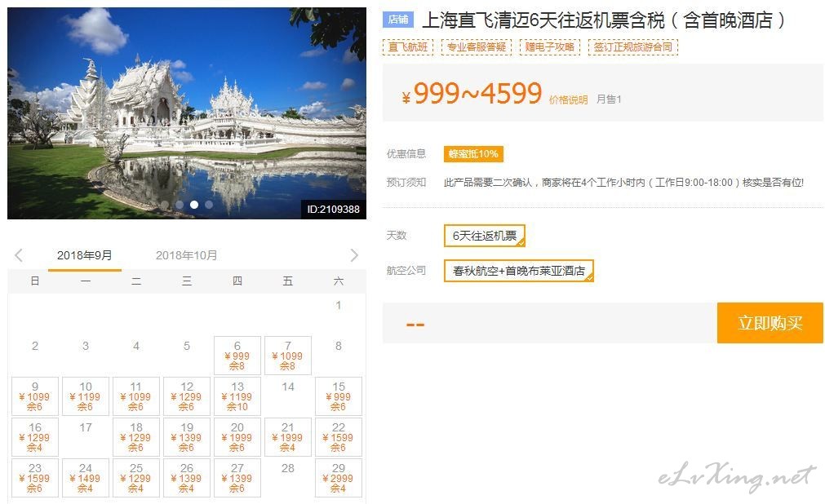Pick September 29 priced ¥2999
This screenshot has height=504, width=825.
point(339,478)
